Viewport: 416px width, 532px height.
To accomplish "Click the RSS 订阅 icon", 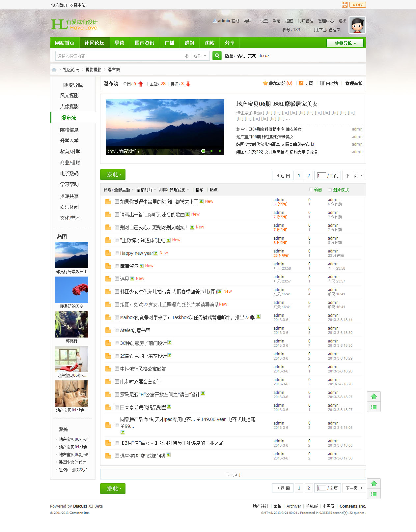I will pos(301,83).
